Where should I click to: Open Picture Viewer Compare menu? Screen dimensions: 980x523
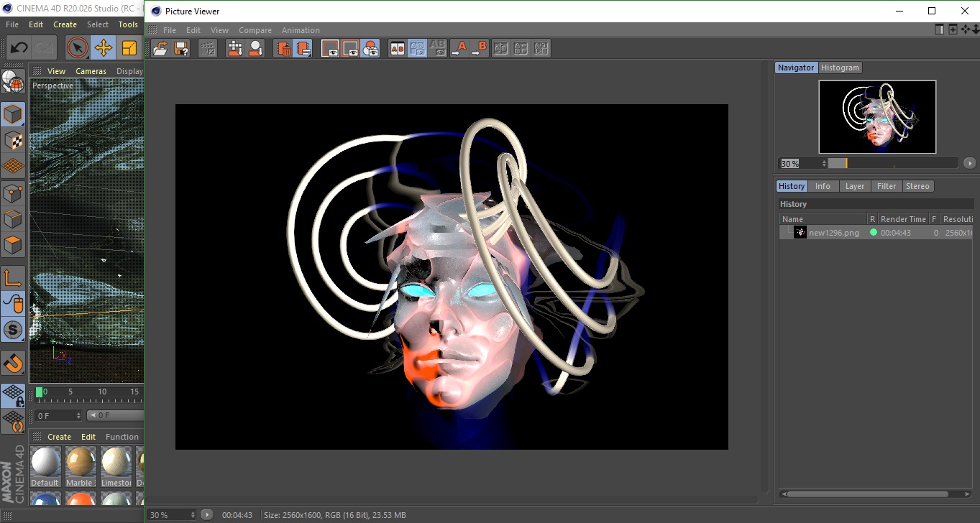[x=255, y=30]
